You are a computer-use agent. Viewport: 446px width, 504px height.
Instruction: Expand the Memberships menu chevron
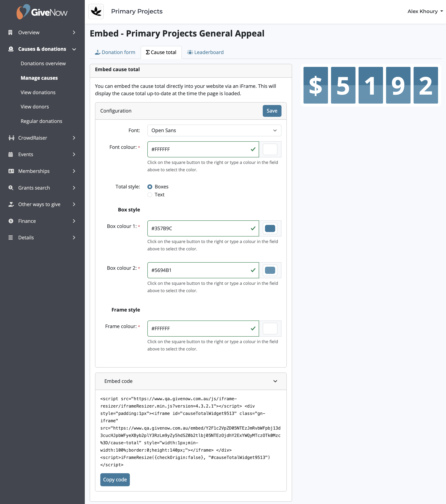click(x=74, y=171)
